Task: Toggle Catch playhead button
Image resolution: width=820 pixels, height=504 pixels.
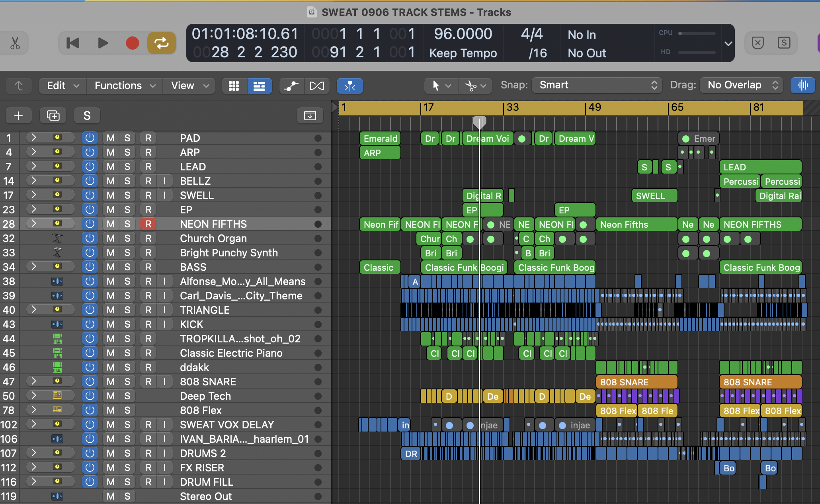Action: 349,86
